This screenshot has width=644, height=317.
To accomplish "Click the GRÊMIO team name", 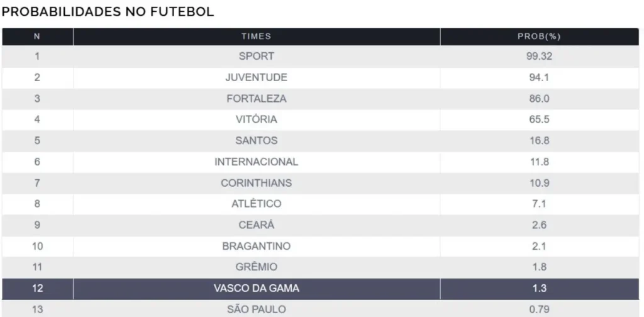I will [256, 267].
